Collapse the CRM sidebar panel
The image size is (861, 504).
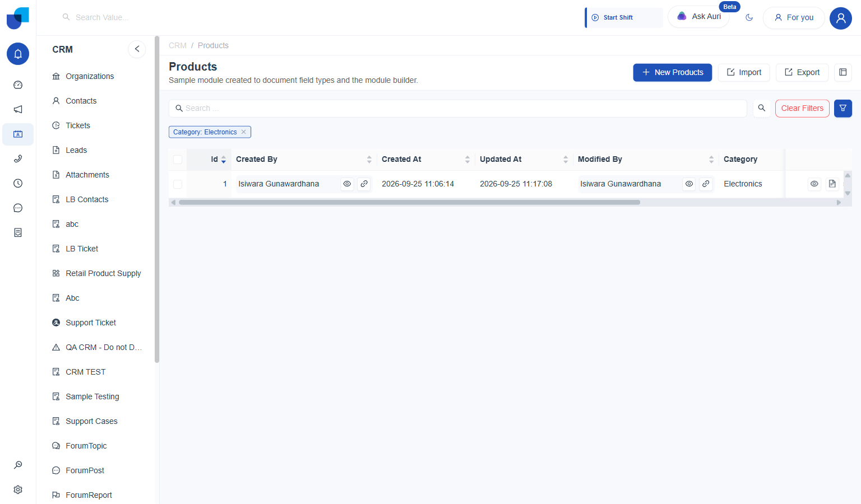point(137,49)
